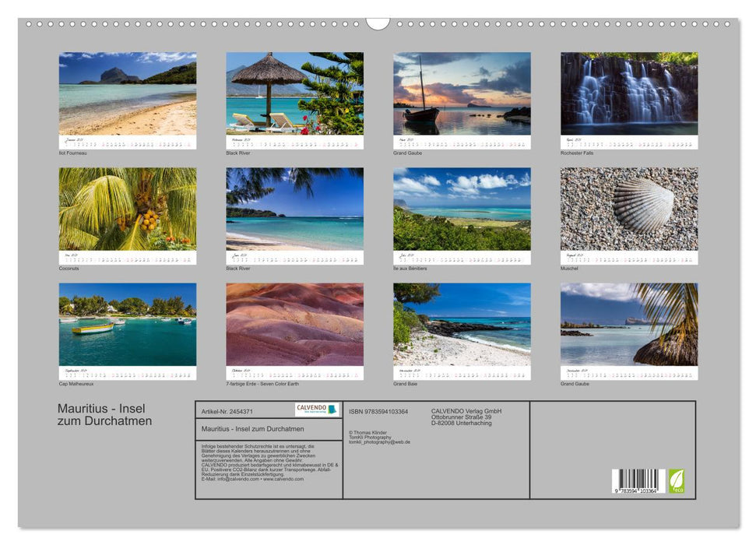This screenshot has height=545, width=756.
Task: Select the sailboat sunset Grand Gaube photo
Action: [x=462, y=93]
